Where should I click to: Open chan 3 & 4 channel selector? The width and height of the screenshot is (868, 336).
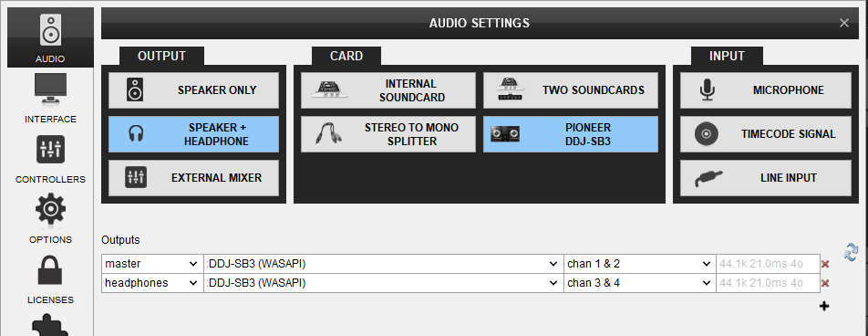pyautogui.click(x=639, y=283)
